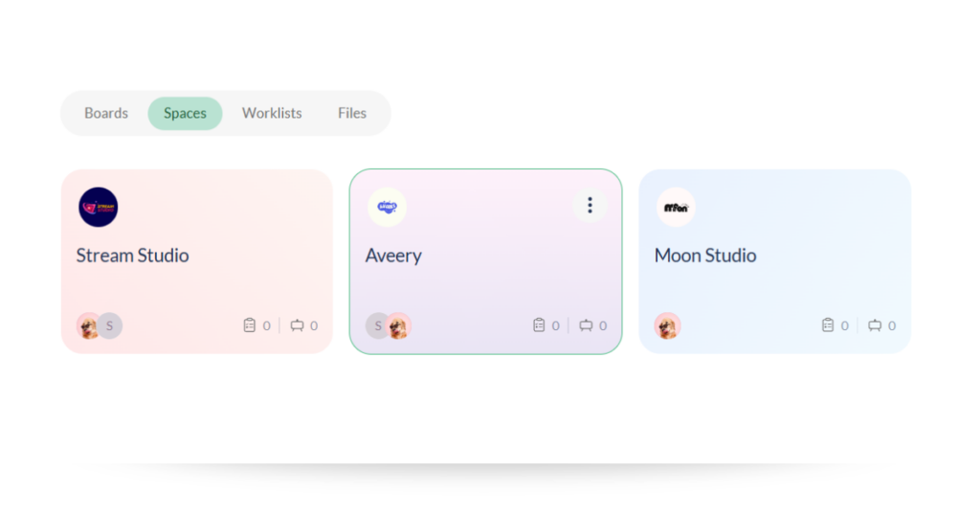Viewport: 980px width, 515px height.
Task: Click the 'S' member avatar on Aveery card
Action: point(376,325)
